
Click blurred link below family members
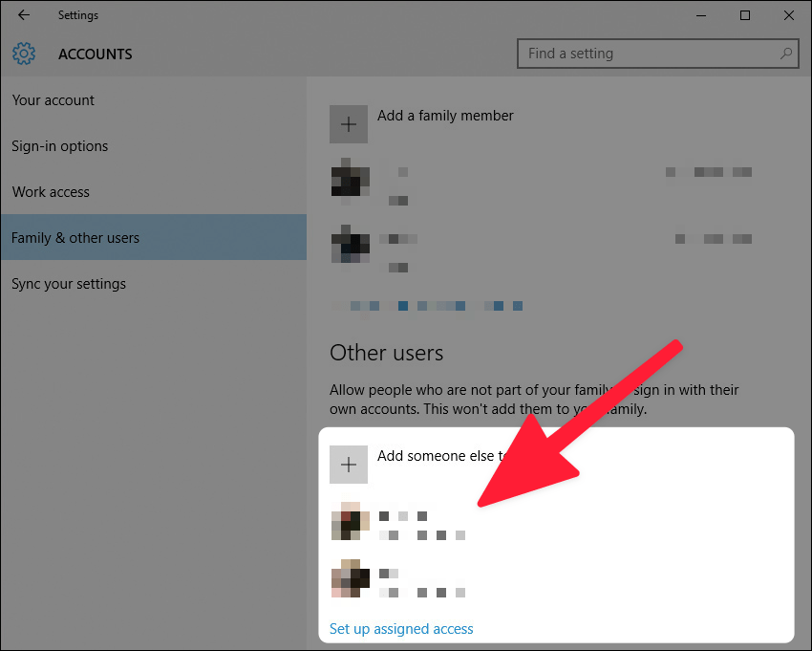pos(427,306)
